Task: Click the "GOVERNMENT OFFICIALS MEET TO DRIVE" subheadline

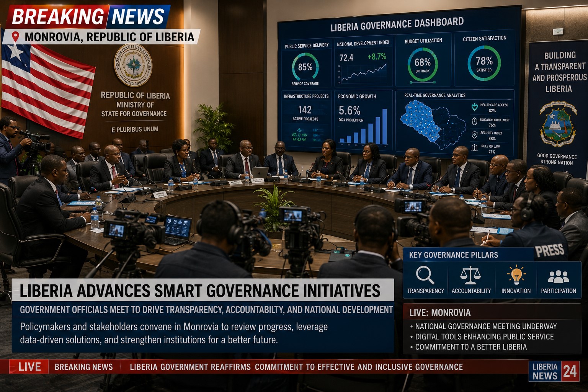Action: click(206, 310)
